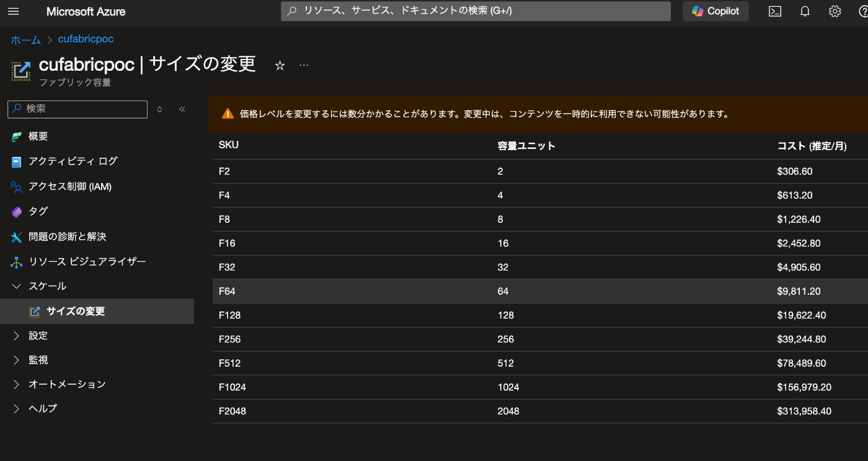Click the 128 capacity units cell
The height and width of the screenshot is (461, 868).
click(x=506, y=315)
